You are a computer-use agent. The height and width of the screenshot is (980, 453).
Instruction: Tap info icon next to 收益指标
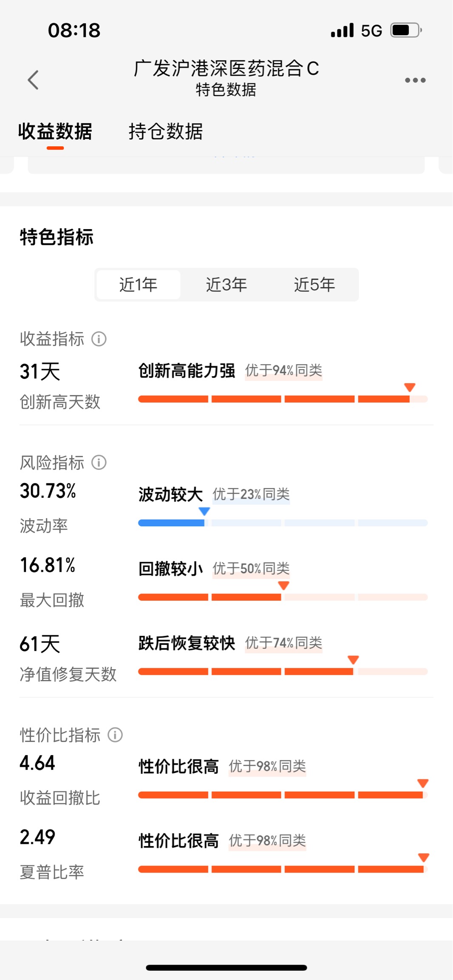point(99,339)
